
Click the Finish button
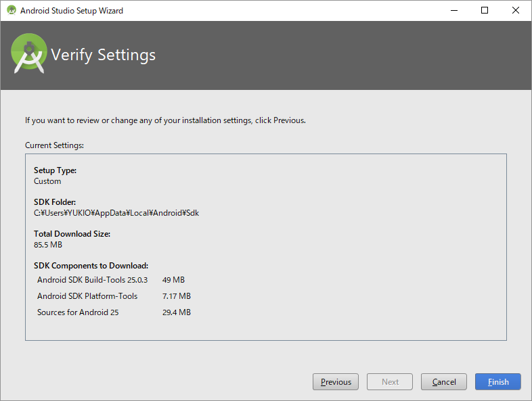[497, 382]
